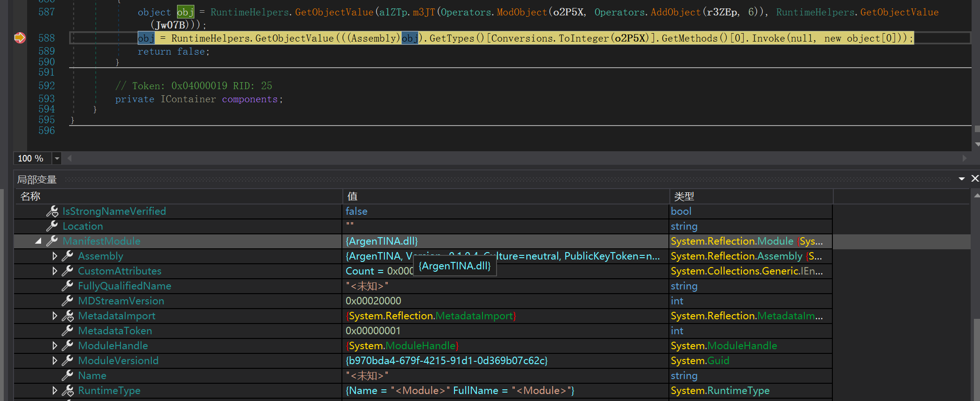Click the wrench icon beside CustomAttributes

(x=68, y=271)
